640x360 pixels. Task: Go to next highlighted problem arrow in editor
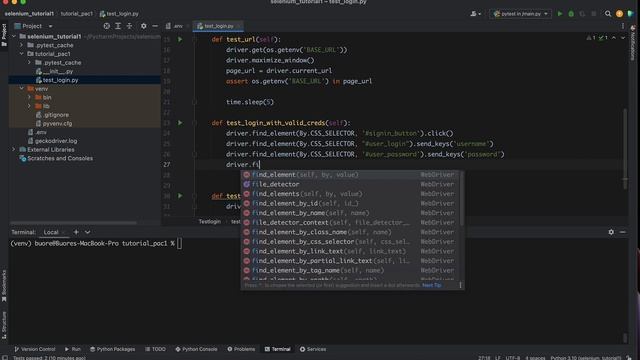(623, 38)
